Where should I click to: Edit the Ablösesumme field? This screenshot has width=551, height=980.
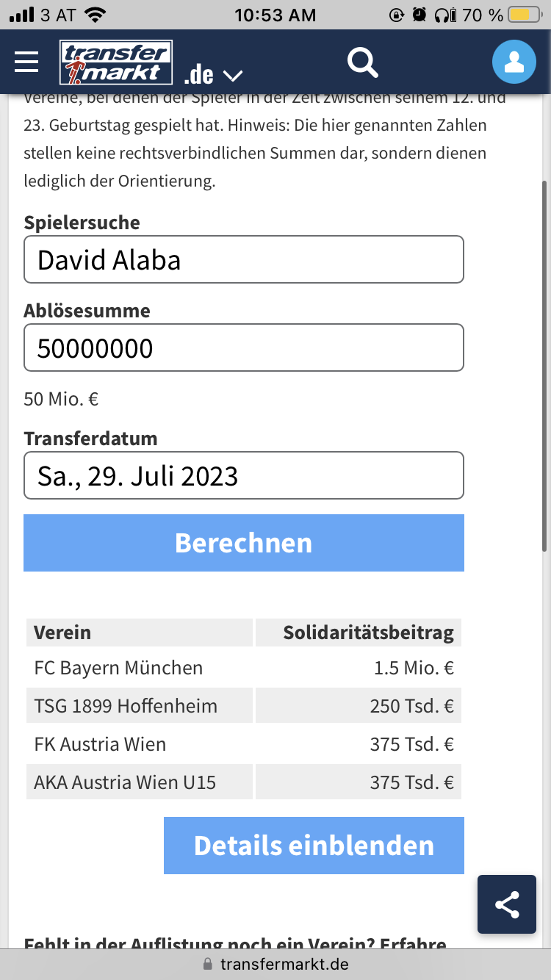click(244, 347)
